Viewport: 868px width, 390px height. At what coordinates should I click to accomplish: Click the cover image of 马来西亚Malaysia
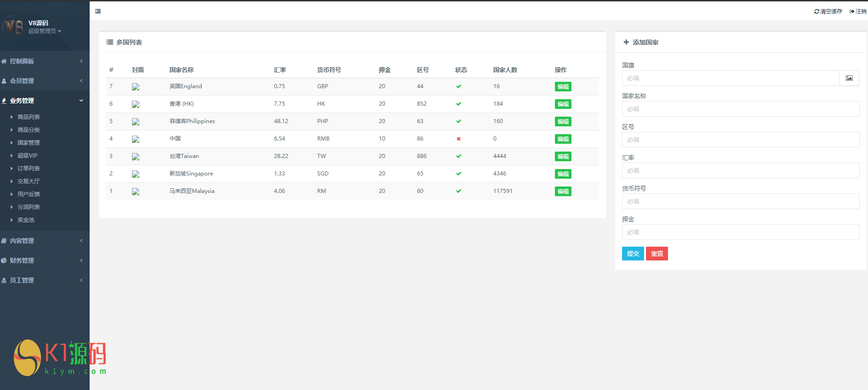pos(136,192)
